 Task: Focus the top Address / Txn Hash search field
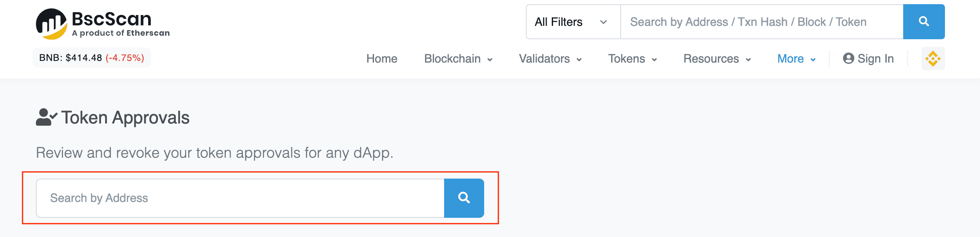pyautogui.click(x=762, y=22)
